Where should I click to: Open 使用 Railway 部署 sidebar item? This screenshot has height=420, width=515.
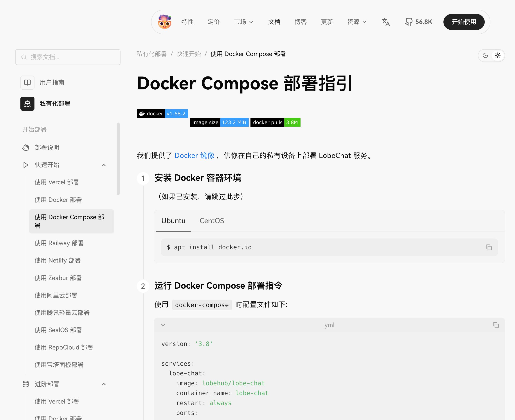click(59, 243)
